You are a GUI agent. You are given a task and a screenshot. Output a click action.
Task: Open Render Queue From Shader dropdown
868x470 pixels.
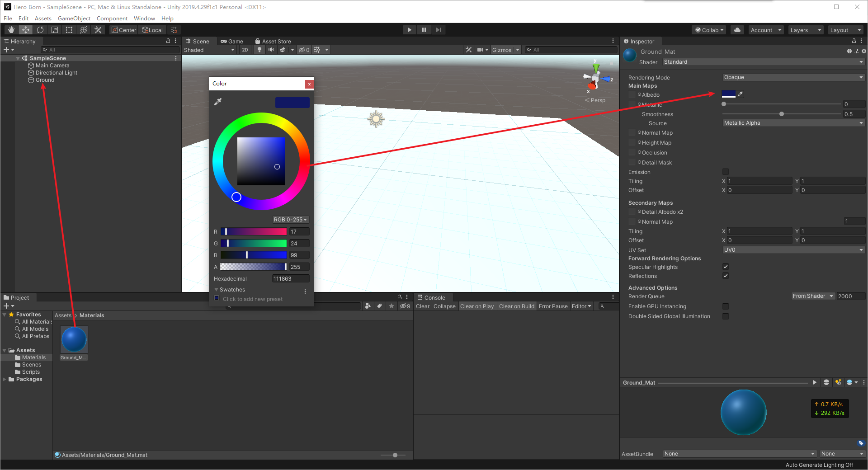[x=813, y=296]
